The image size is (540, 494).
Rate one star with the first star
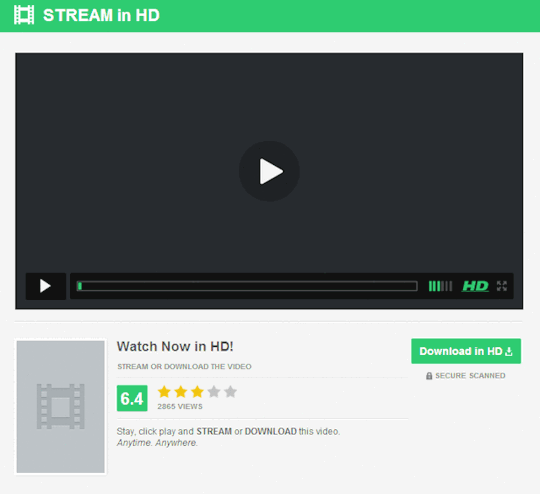pos(164,392)
